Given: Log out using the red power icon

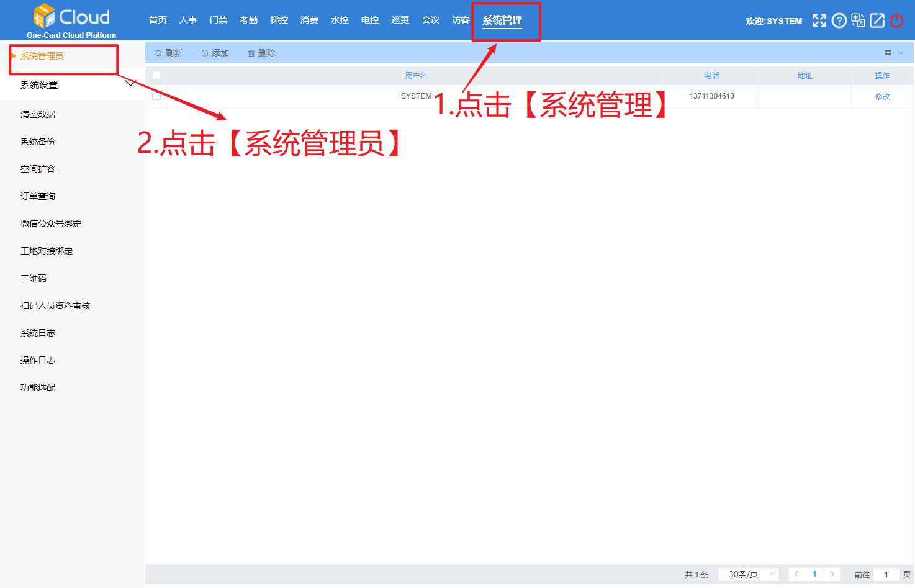Looking at the screenshot, I should (896, 20).
